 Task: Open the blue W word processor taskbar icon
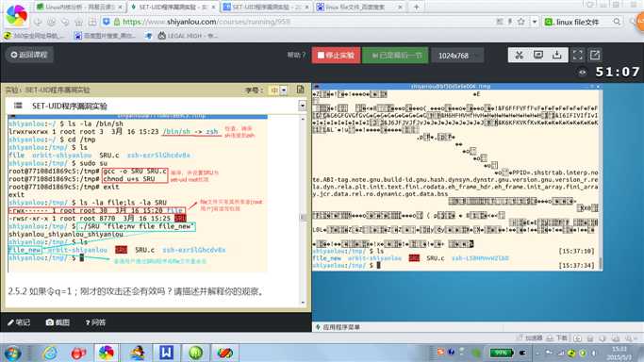click(166, 353)
